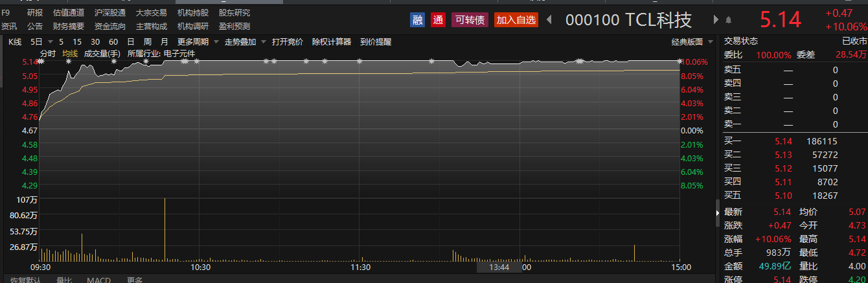868x283 pixels.
Task: Open 公告 announcements
Action: click(35, 26)
